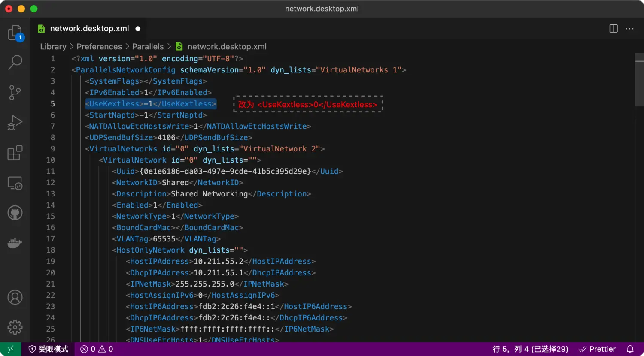Open the Docker whale icon view

[15, 243]
